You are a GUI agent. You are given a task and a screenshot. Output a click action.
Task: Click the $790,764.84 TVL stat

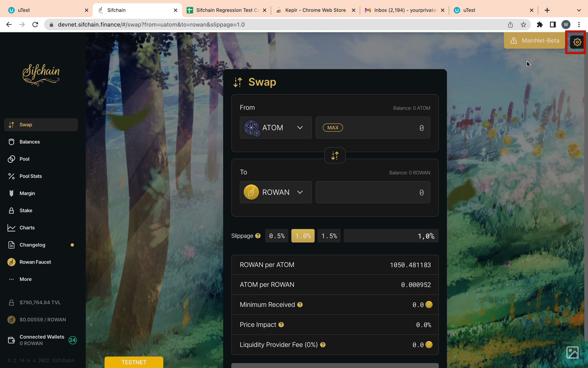[x=40, y=302]
